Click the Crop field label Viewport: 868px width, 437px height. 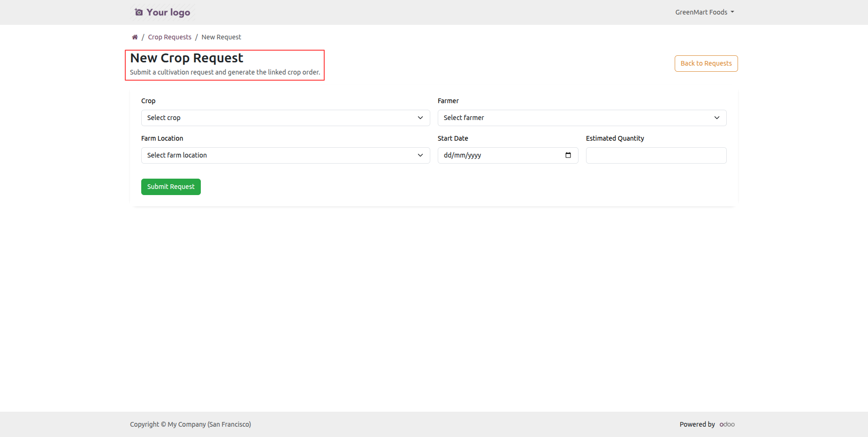click(148, 101)
